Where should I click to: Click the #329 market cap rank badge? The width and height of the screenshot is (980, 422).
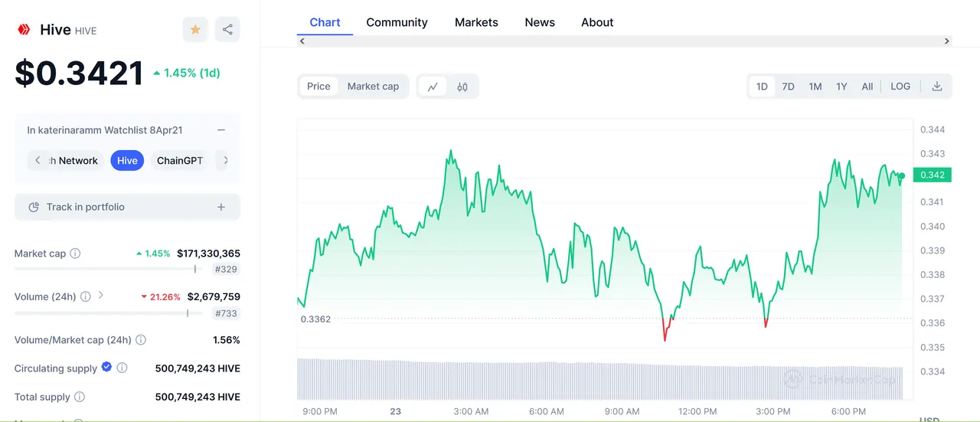(226, 269)
